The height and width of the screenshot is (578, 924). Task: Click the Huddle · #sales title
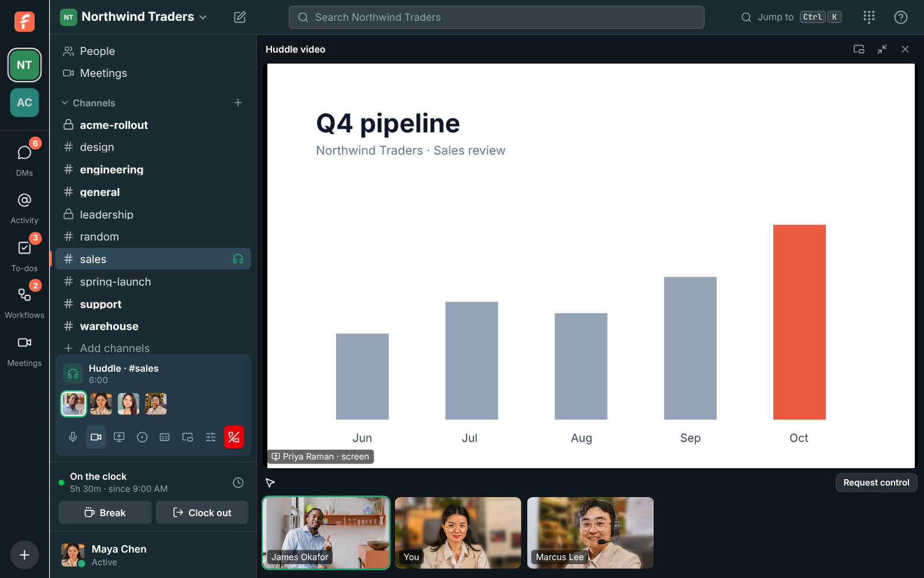[x=124, y=368]
